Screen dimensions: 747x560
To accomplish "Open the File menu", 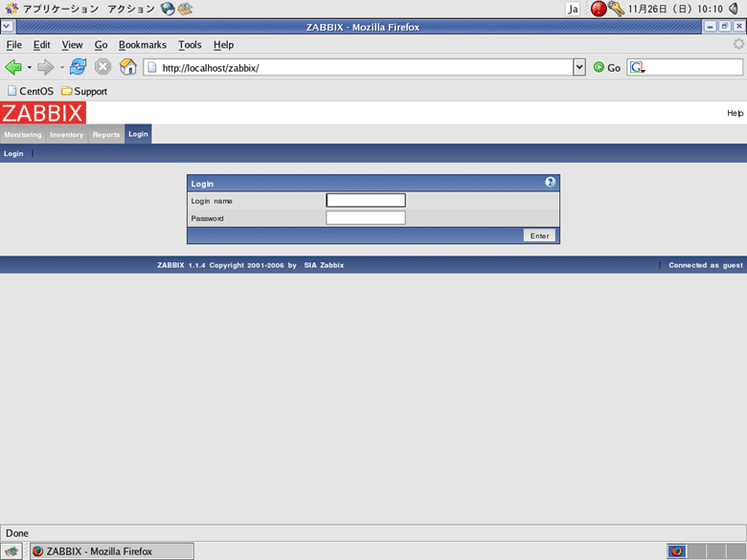I will click(13, 45).
